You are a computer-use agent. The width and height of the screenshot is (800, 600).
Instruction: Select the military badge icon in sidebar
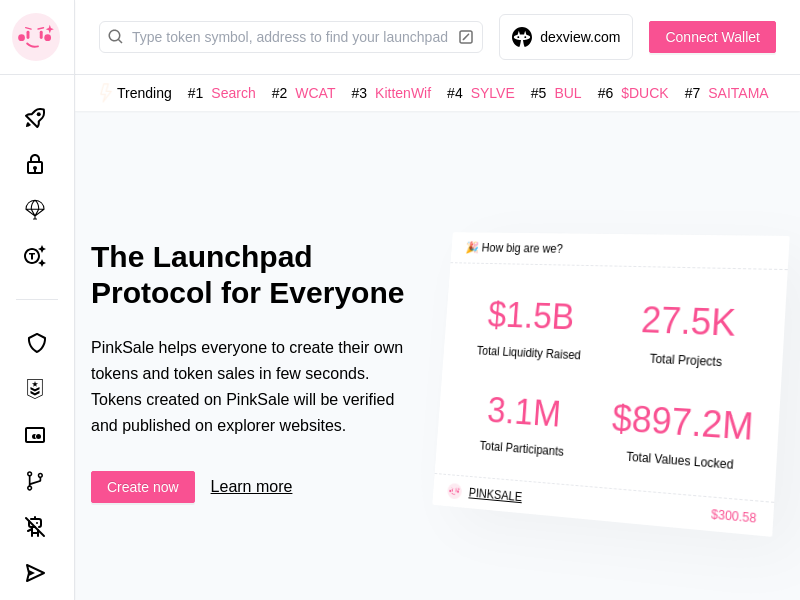pyautogui.click(x=36, y=388)
